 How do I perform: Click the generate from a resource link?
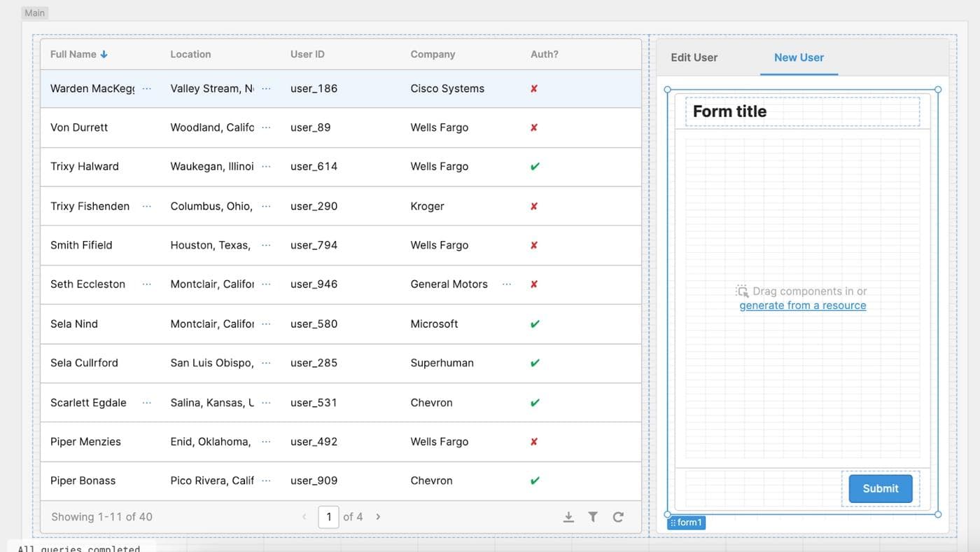802,305
